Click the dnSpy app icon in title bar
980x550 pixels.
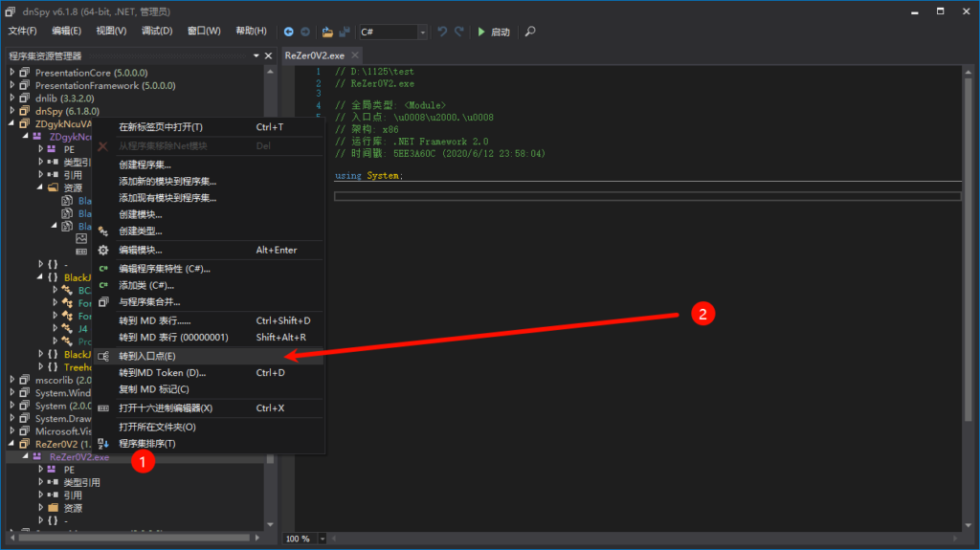pos(11,11)
